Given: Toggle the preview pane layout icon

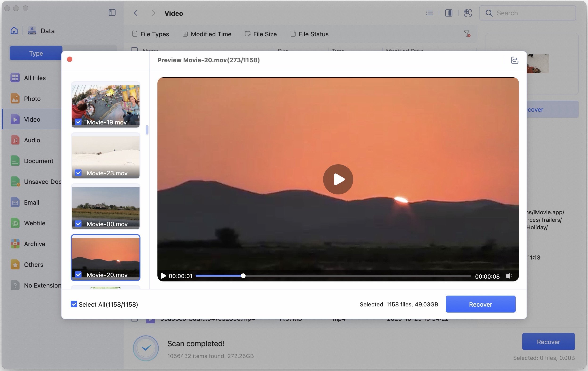Looking at the screenshot, I should click(448, 13).
